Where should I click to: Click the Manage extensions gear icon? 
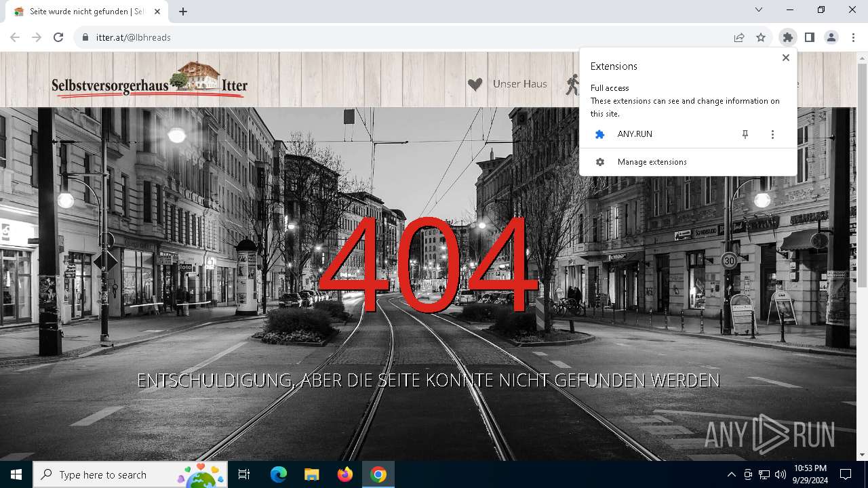[x=599, y=162]
